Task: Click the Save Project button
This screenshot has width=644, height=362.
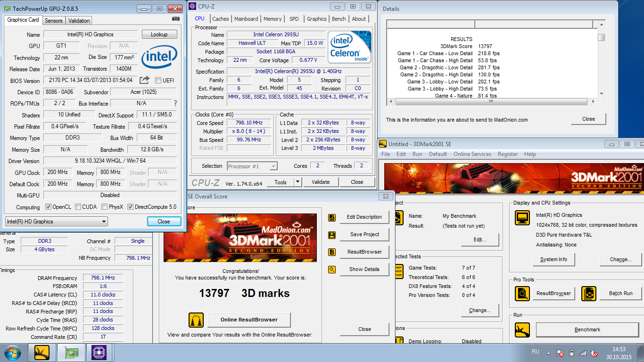Action: coord(364,235)
